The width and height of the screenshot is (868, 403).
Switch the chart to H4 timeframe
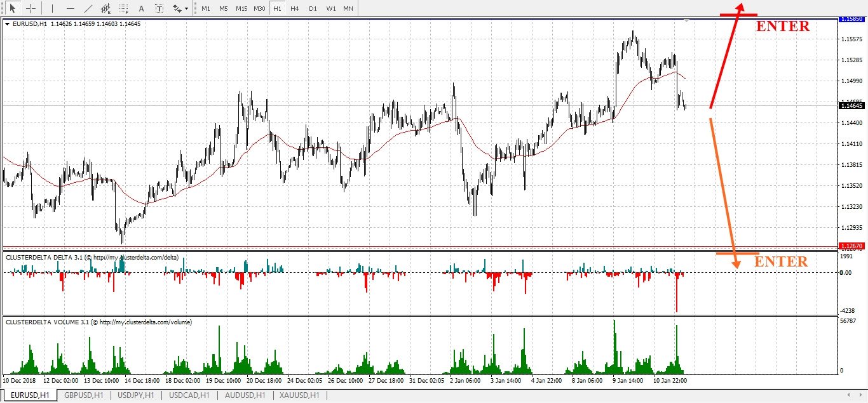click(294, 9)
